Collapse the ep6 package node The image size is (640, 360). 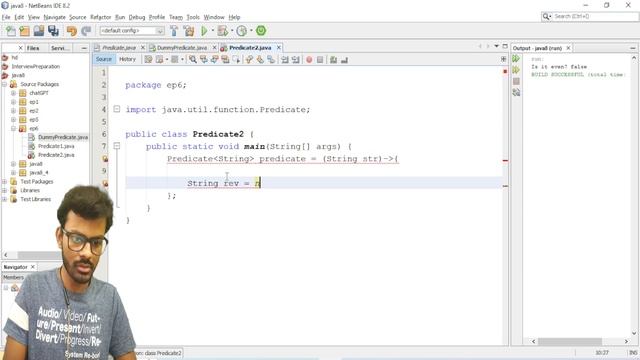click(x=13, y=129)
